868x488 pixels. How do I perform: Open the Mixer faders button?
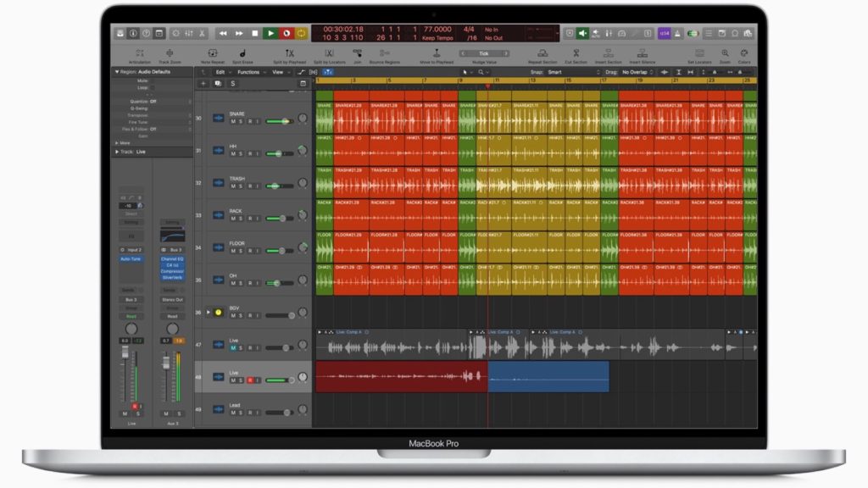(189, 33)
